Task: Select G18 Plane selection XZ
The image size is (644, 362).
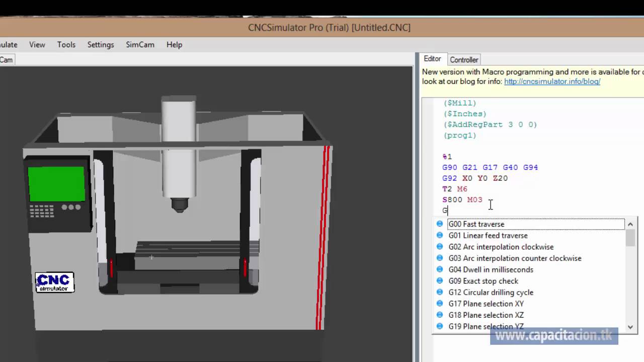Action: tap(486, 315)
